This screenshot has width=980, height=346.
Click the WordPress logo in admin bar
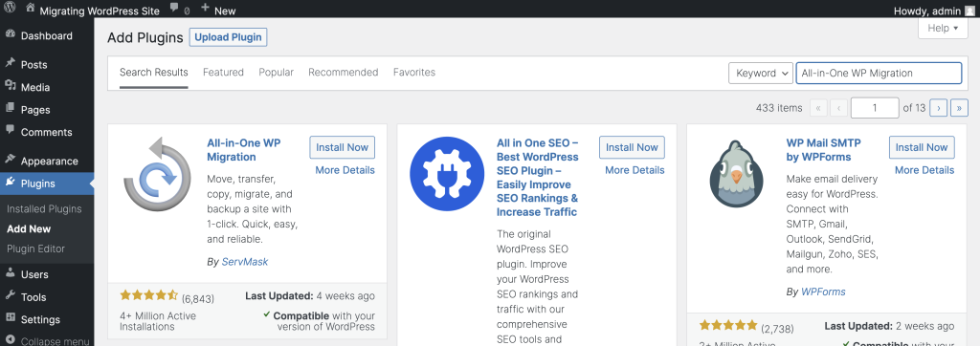tap(10, 9)
